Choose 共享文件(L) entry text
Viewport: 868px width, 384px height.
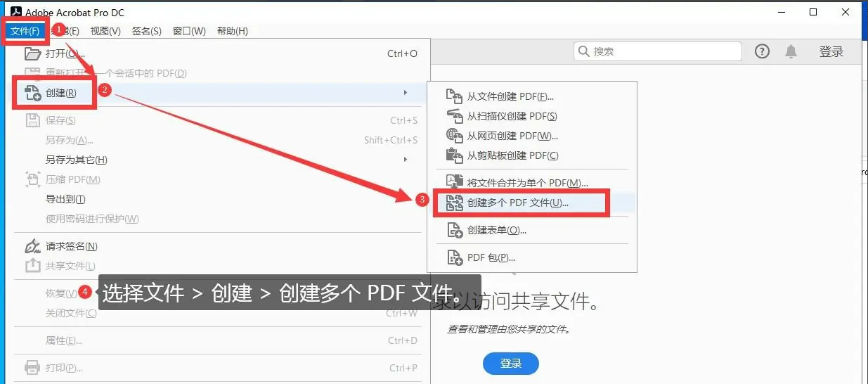[70, 266]
